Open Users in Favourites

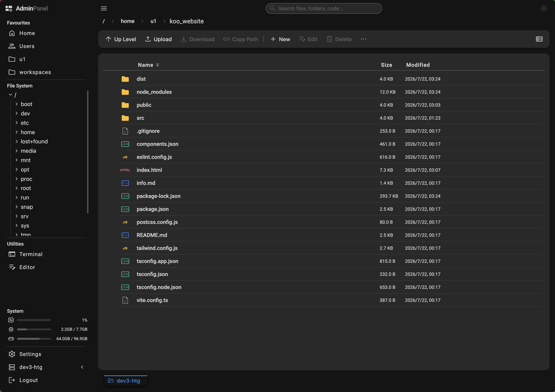pos(46,46)
